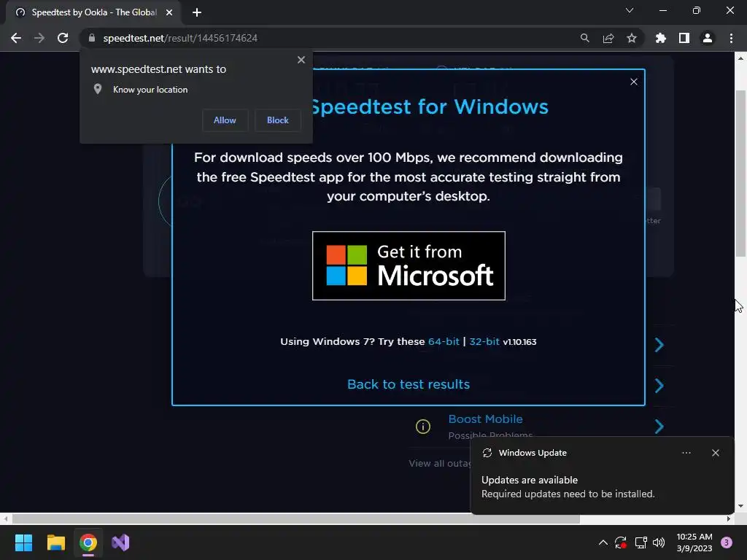Open the Boost Mobile outage link
Image resolution: width=747 pixels, height=560 pixels.
pyautogui.click(x=485, y=419)
